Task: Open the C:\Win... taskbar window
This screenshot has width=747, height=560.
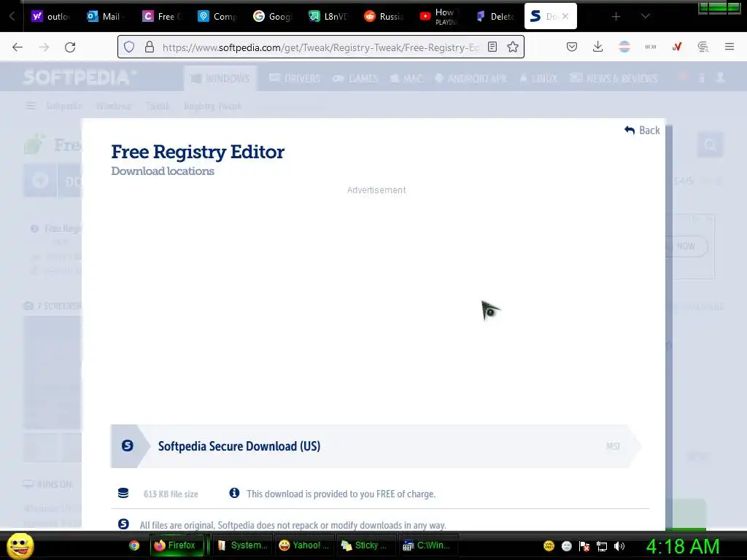Action: [427, 545]
